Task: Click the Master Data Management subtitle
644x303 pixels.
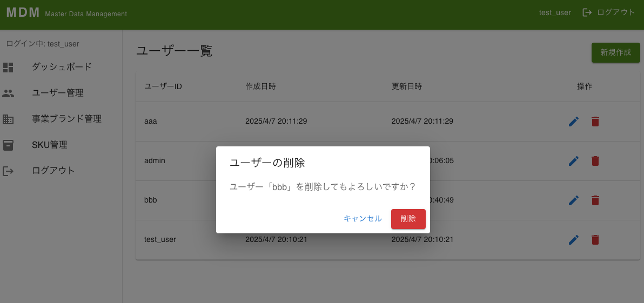Action: coord(86,14)
